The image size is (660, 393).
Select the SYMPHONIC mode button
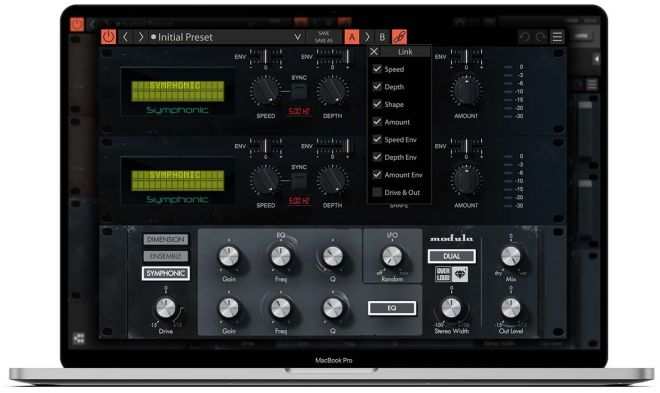pos(166,273)
